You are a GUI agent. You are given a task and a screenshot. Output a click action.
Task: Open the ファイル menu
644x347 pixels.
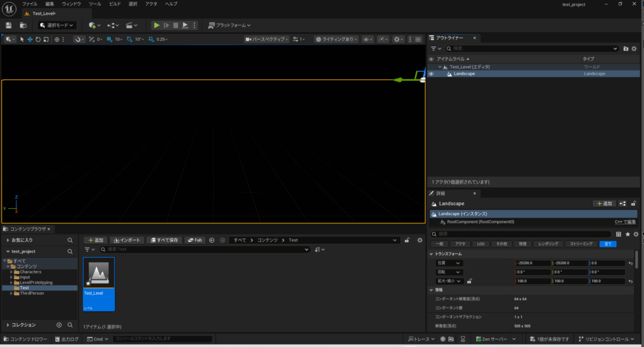click(x=30, y=4)
